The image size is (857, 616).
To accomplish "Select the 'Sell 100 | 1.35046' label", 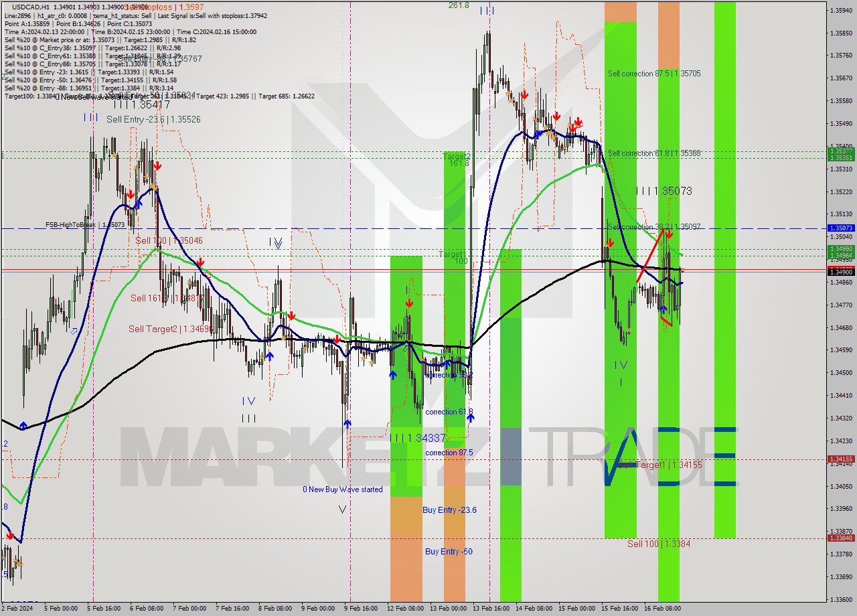I will click(x=169, y=240).
